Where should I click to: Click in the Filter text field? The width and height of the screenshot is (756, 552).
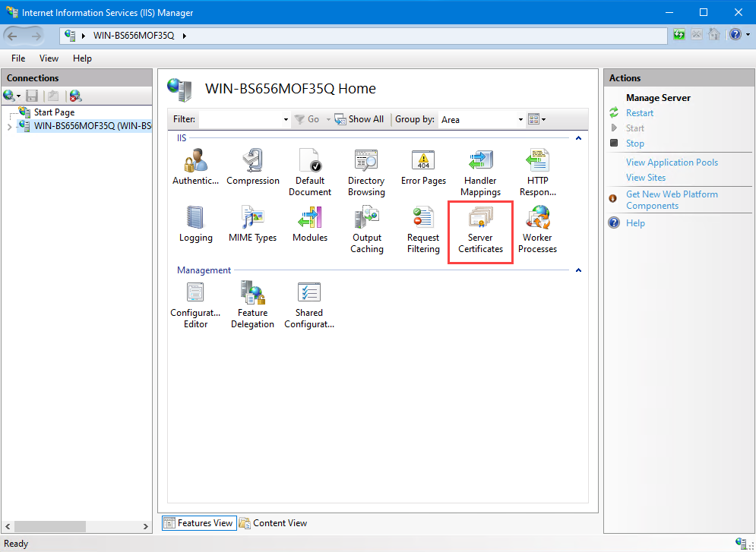pos(240,119)
